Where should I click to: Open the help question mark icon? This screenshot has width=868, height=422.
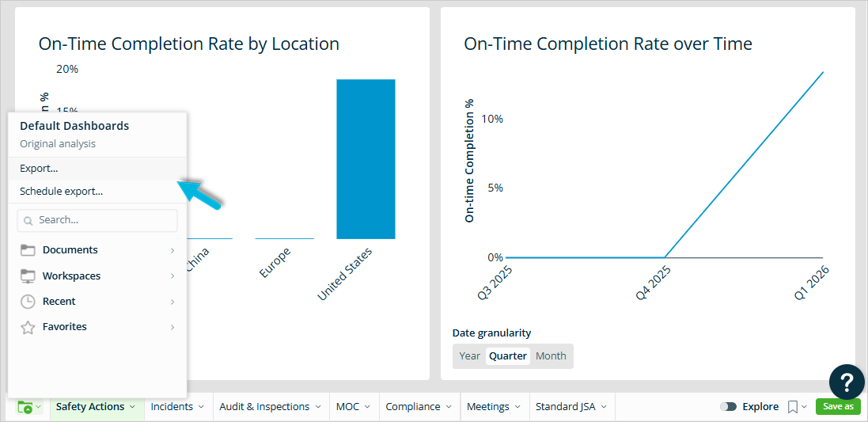coord(846,382)
